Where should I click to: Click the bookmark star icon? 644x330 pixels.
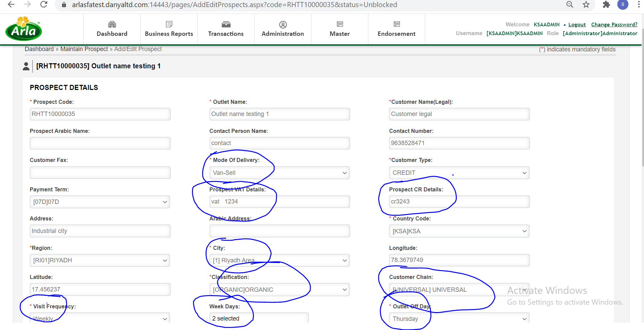pyautogui.click(x=586, y=5)
